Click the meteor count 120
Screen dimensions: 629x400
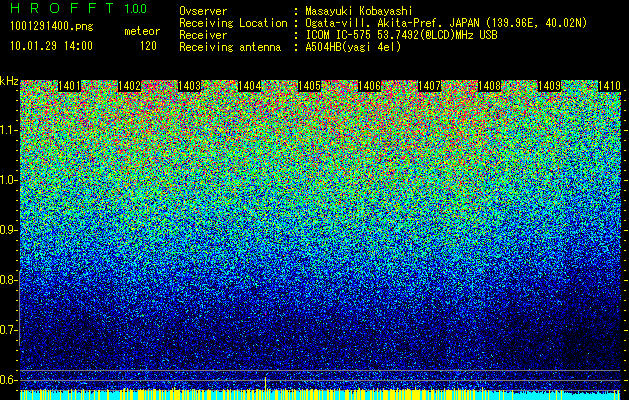(x=148, y=46)
